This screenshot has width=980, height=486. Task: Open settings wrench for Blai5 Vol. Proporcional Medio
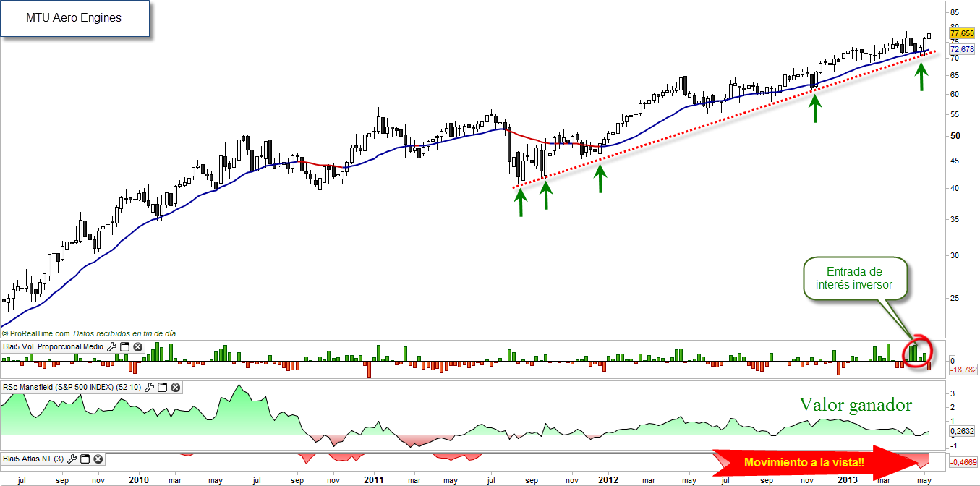(x=111, y=347)
